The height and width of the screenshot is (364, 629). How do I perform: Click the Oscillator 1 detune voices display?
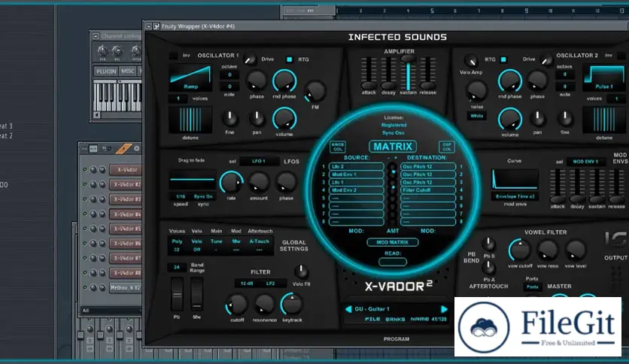[x=190, y=120]
